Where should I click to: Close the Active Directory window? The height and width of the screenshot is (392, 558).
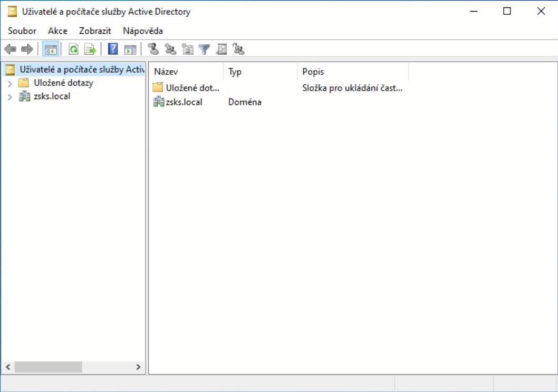click(x=541, y=12)
